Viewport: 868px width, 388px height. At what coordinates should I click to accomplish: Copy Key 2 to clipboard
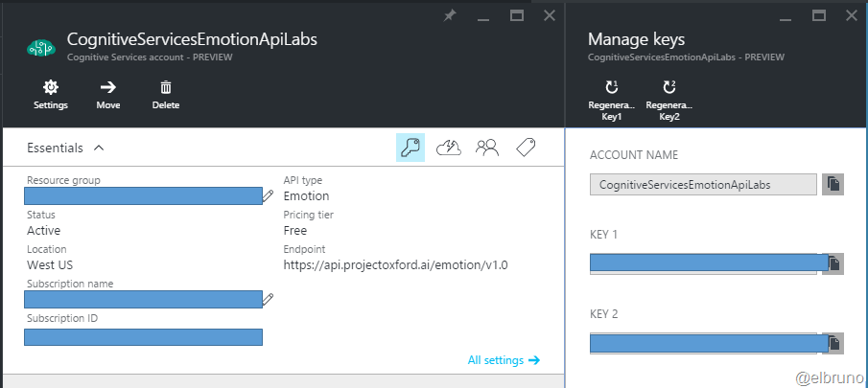point(833,343)
